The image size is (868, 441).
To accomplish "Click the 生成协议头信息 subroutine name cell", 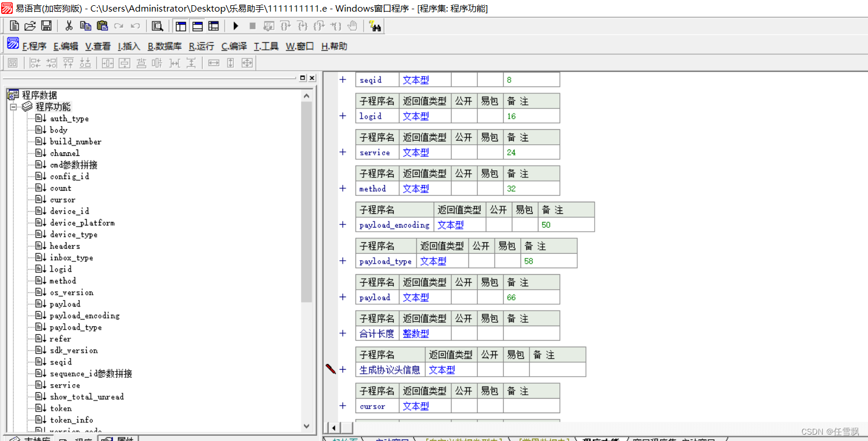I will (390, 370).
